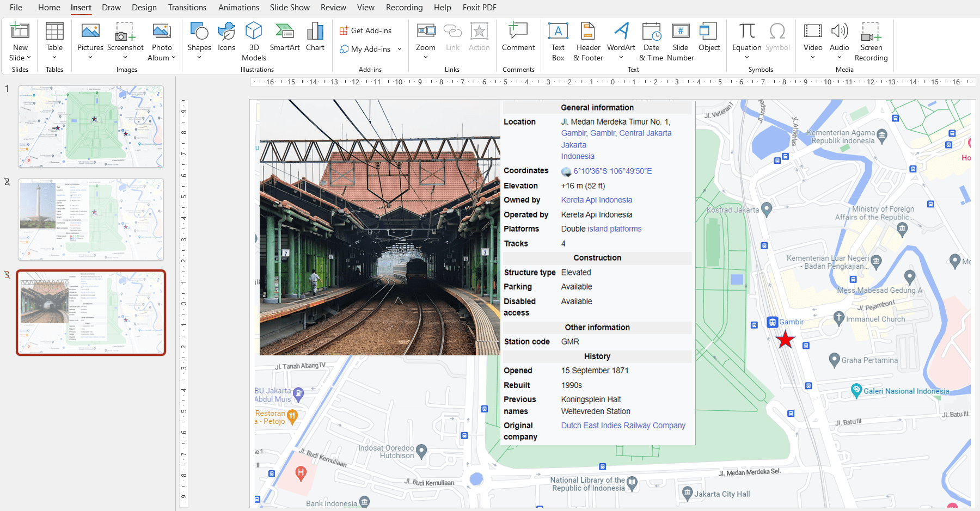Switch to the Home tab
980x511 pixels.
click(x=49, y=8)
